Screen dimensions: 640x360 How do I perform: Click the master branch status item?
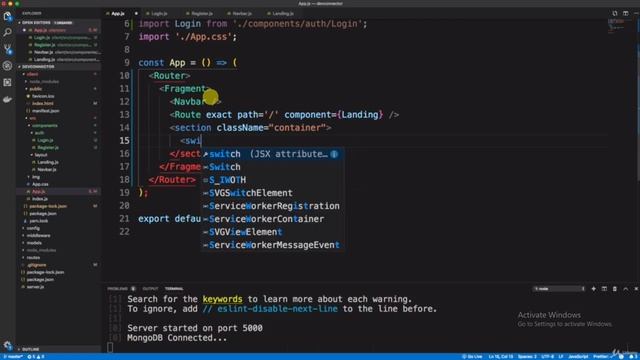(13, 357)
